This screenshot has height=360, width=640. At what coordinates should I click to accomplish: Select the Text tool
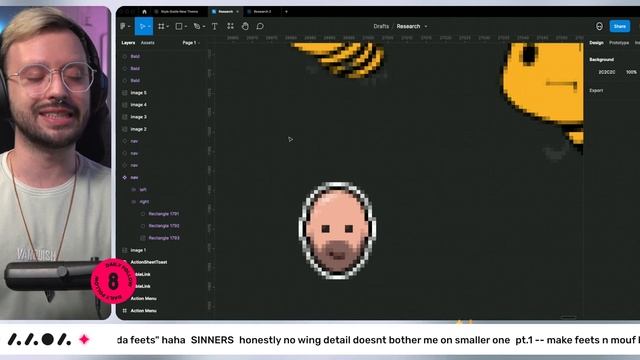215,26
